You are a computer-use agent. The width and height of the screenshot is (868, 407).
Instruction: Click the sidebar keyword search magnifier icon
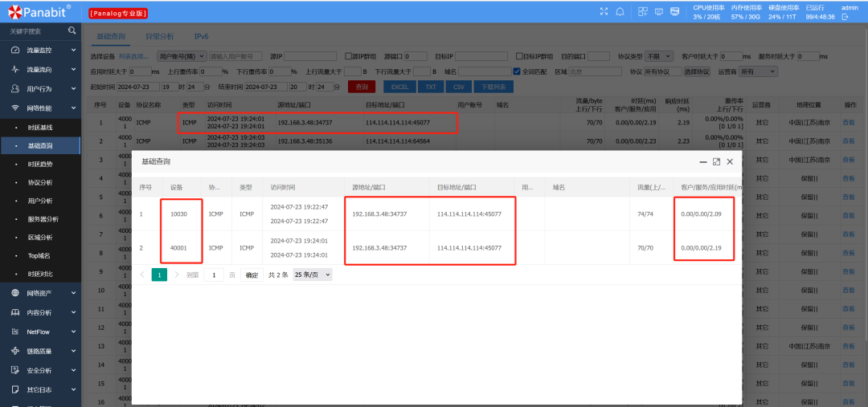pos(72,31)
